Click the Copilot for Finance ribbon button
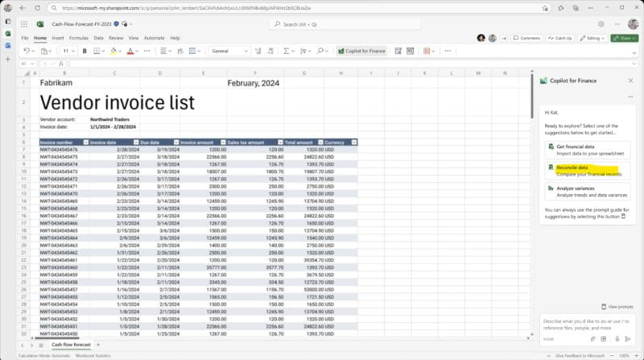Screen dimensions: 644x360 tap(361, 51)
